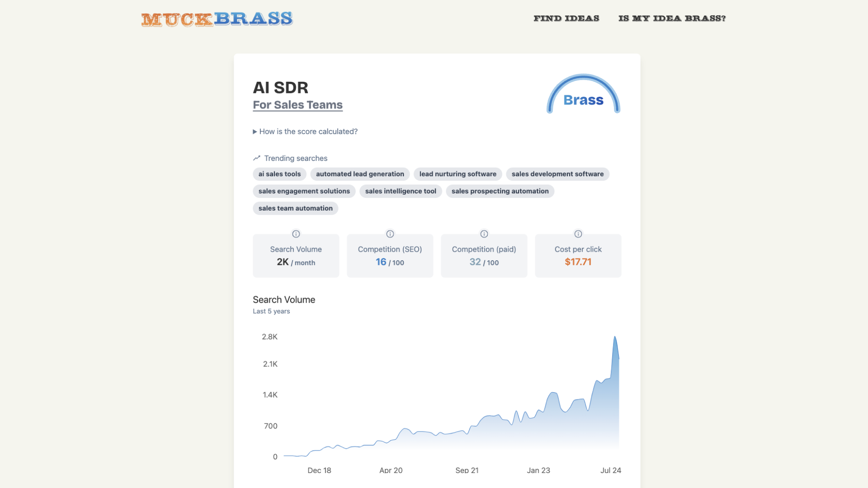
Task: Select the sales development software tag
Action: 557,174
